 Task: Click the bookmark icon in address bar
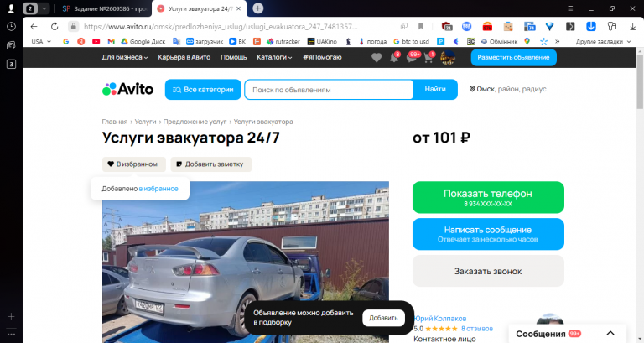click(421, 26)
